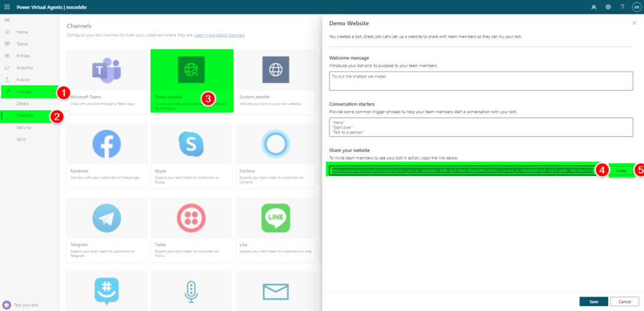Open the Twilio channel logo
644x311 pixels.
point(191,218)
